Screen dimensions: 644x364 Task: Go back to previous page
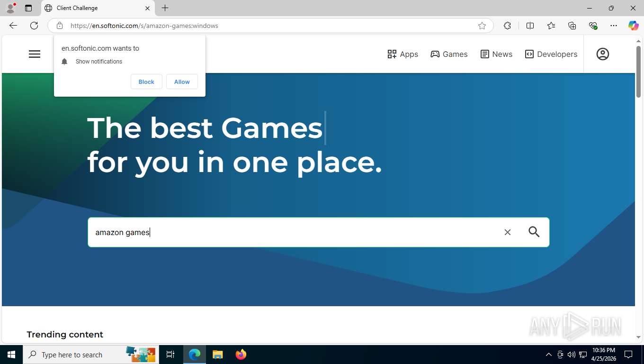[x=13, y=26]
